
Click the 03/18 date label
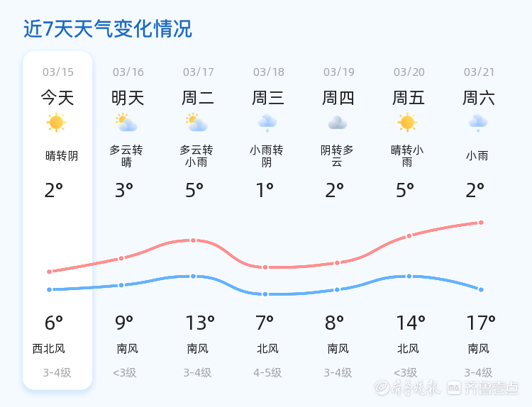268,72
